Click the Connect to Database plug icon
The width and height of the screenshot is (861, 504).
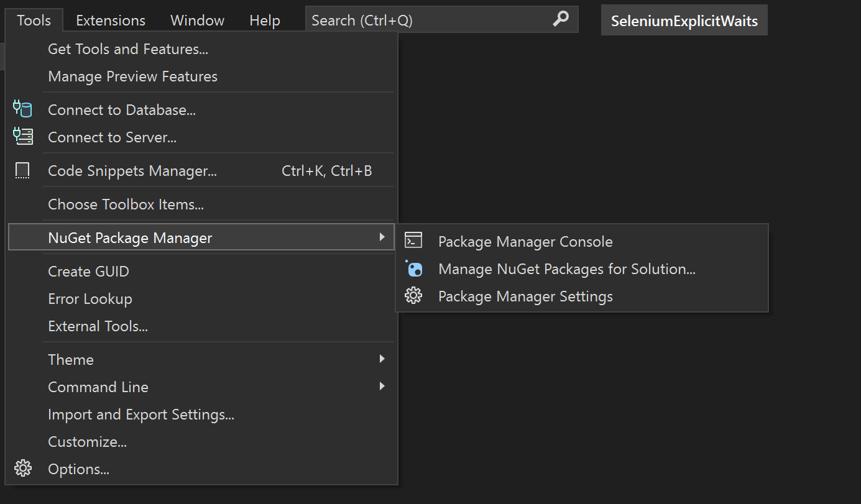point(22,110)
